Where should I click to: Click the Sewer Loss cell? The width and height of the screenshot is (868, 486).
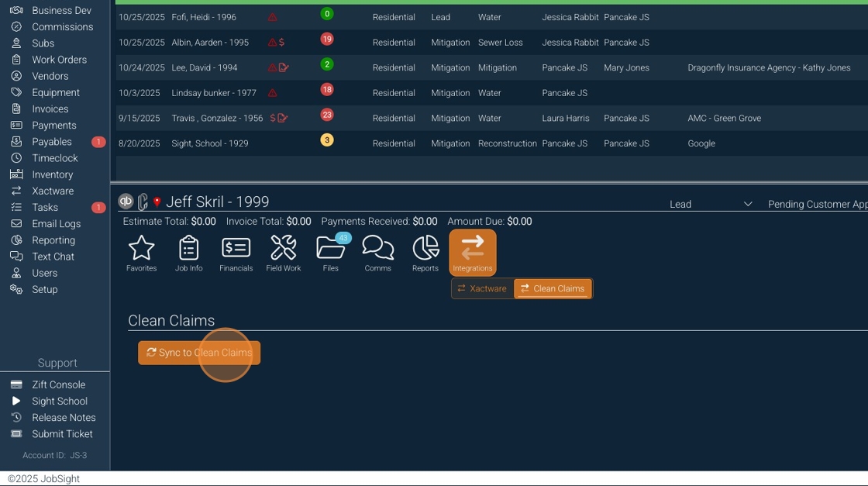[501, 43]
